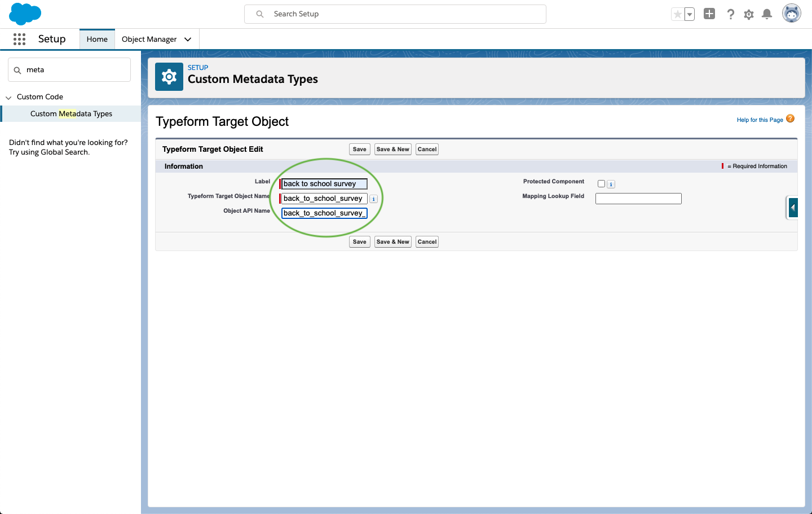Open the Object Manager dropdown chevron

click(188, 39)
